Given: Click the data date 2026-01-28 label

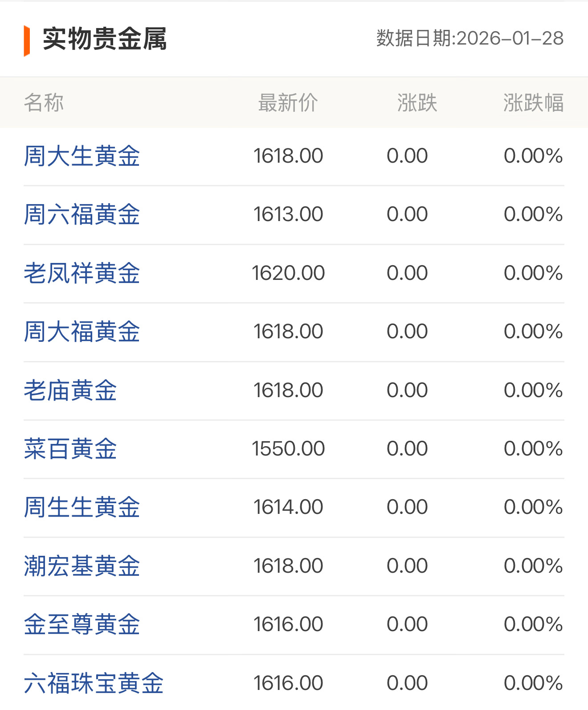Looking at the screenshot, I should tap(469, 40).
